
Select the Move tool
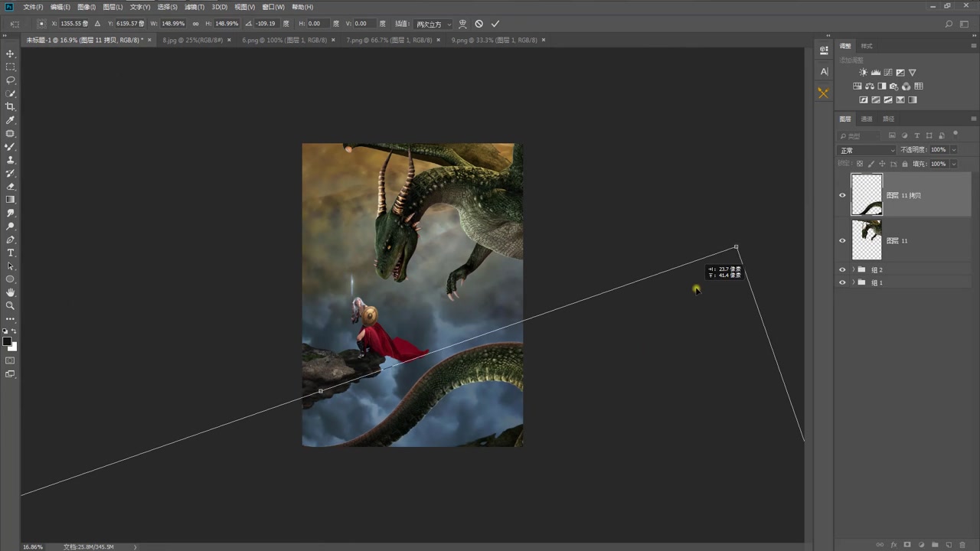pos(11,54)
